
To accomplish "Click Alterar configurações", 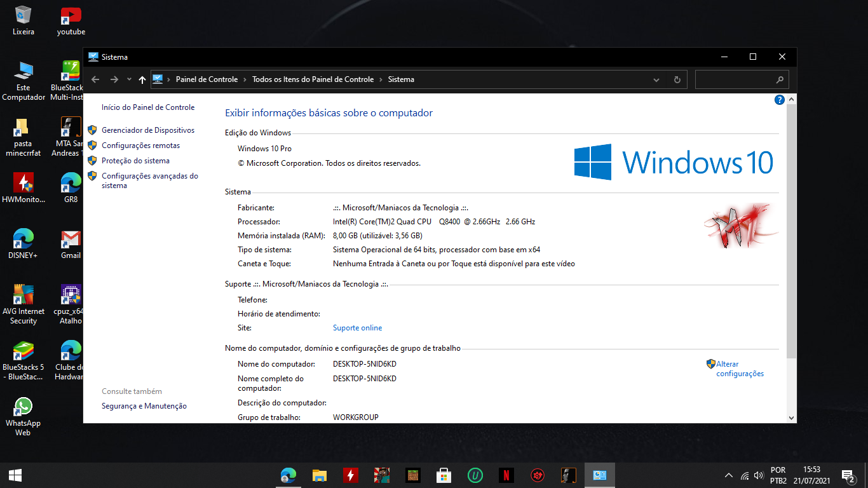I will coord(740,369).
